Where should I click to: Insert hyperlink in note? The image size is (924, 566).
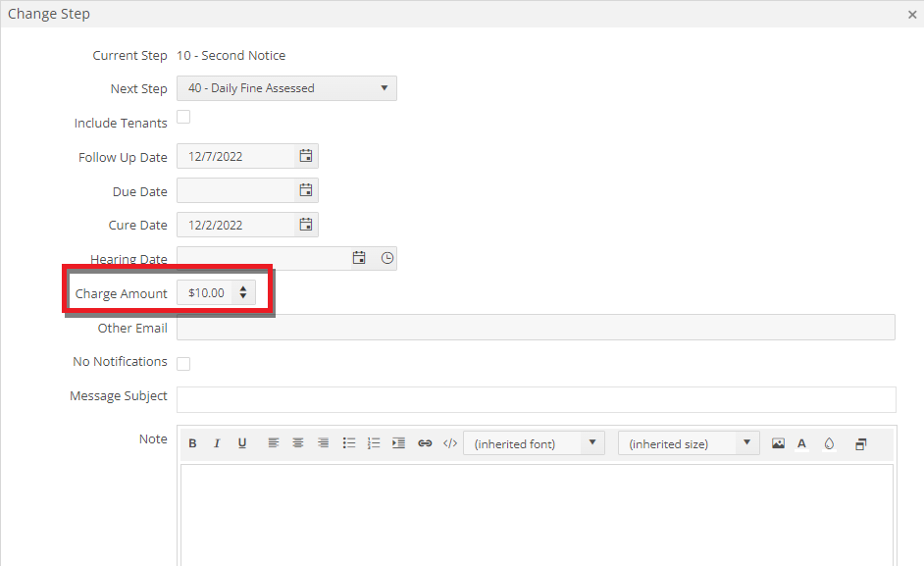coord(425,443)
